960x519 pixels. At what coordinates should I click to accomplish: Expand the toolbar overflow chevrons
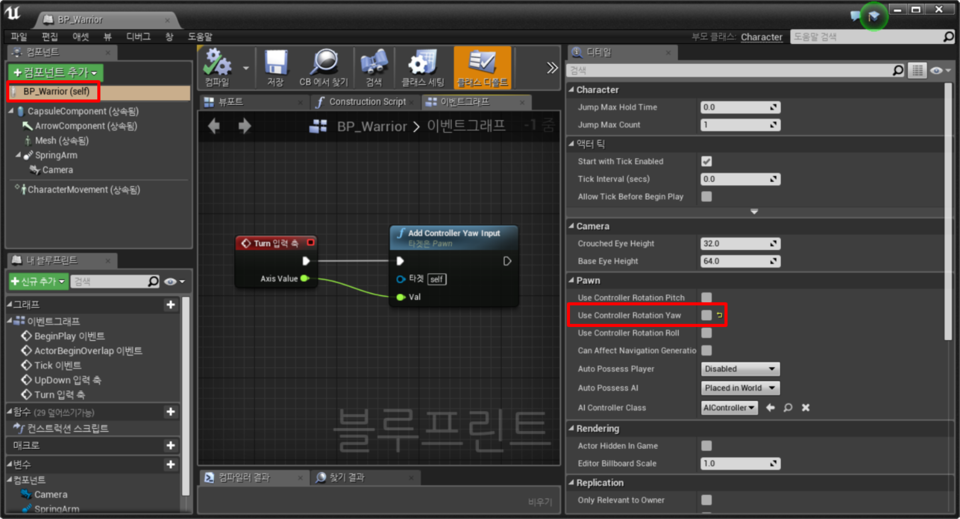pos(552,67)
